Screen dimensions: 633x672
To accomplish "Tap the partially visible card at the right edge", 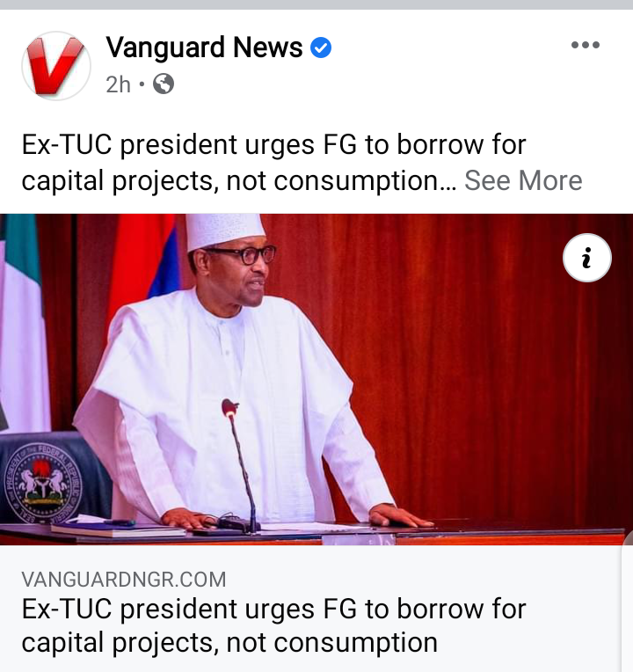I will [x=628, y=600].
